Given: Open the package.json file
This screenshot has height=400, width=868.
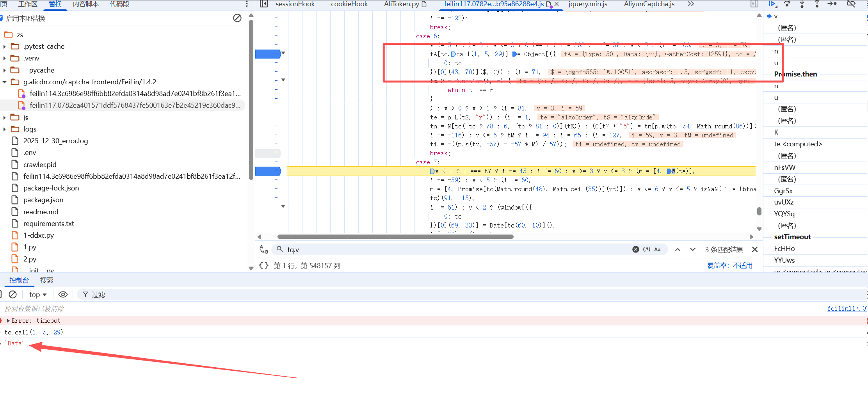Looking at the screenshot, I should pyautogui.click(x=43, y=200).
